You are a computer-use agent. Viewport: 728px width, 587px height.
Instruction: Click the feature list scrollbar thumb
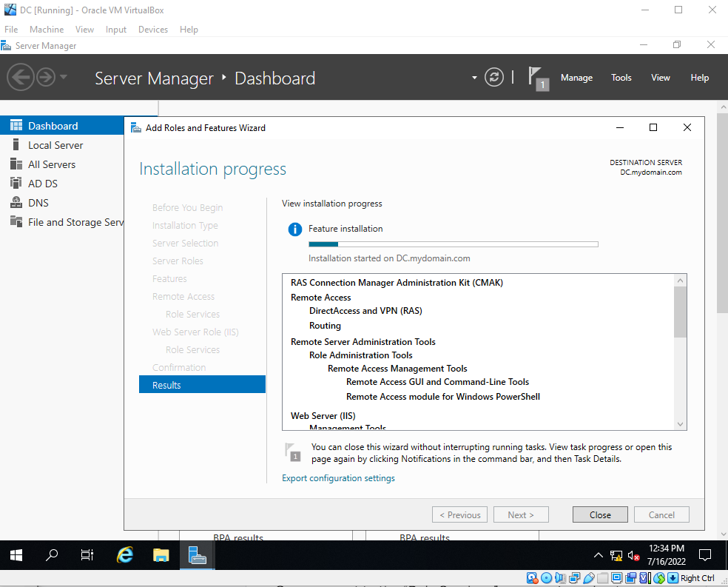coord(680,312)
